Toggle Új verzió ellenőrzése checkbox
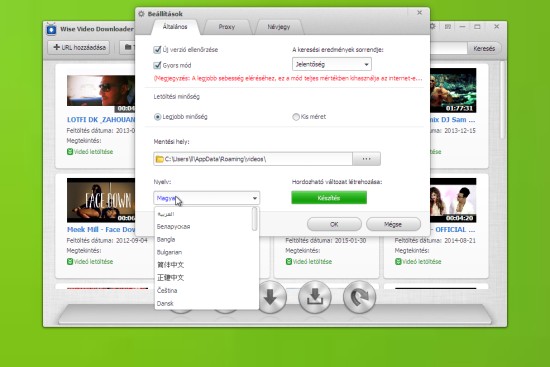The height and width of the screenshot is (367, 550). click(x=157, y=50)
